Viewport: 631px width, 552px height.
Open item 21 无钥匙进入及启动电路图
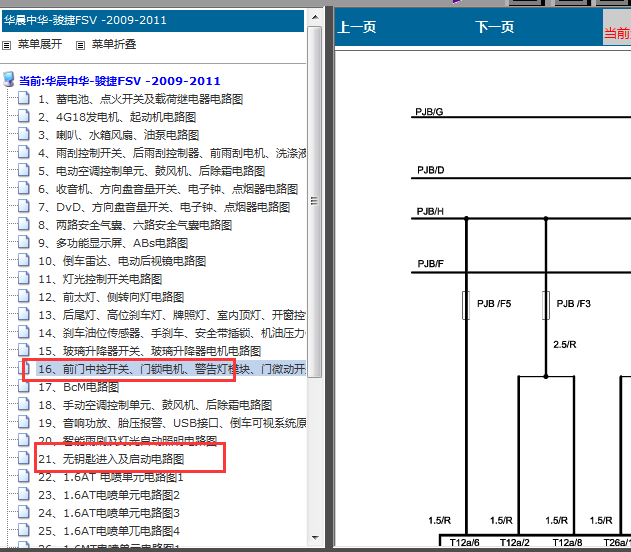[111, 459]
